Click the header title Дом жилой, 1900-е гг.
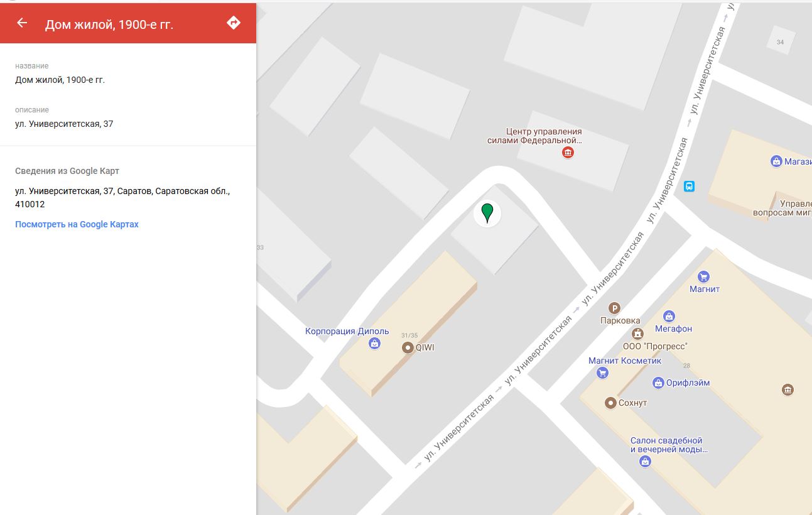This screenshot has height=515, width=812. [109, 24]
